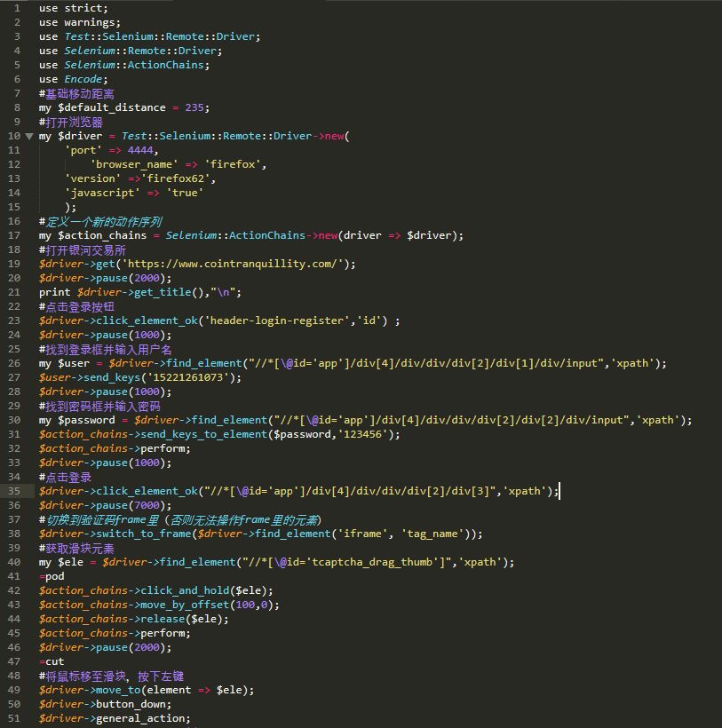Click 'pause(7000)' on line 36
Viewport: 722px width, 728px height.
coord(131,505)
